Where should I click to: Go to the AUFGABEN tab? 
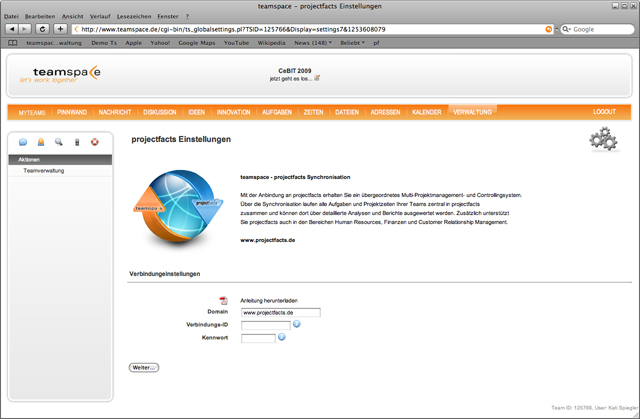[277, 112]
